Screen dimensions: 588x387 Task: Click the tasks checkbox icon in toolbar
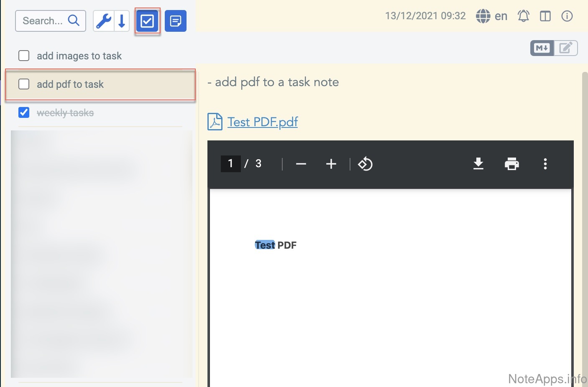[x=147, y=21]
